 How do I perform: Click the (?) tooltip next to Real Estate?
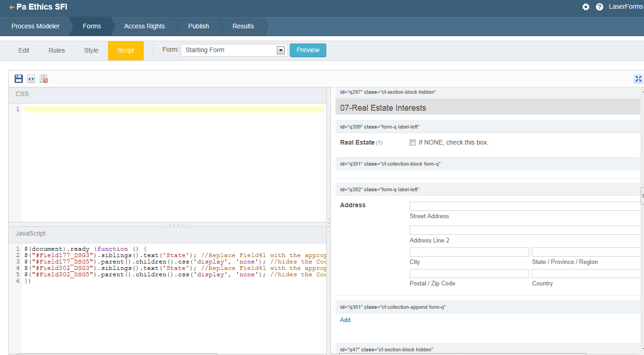pos(379,143)
